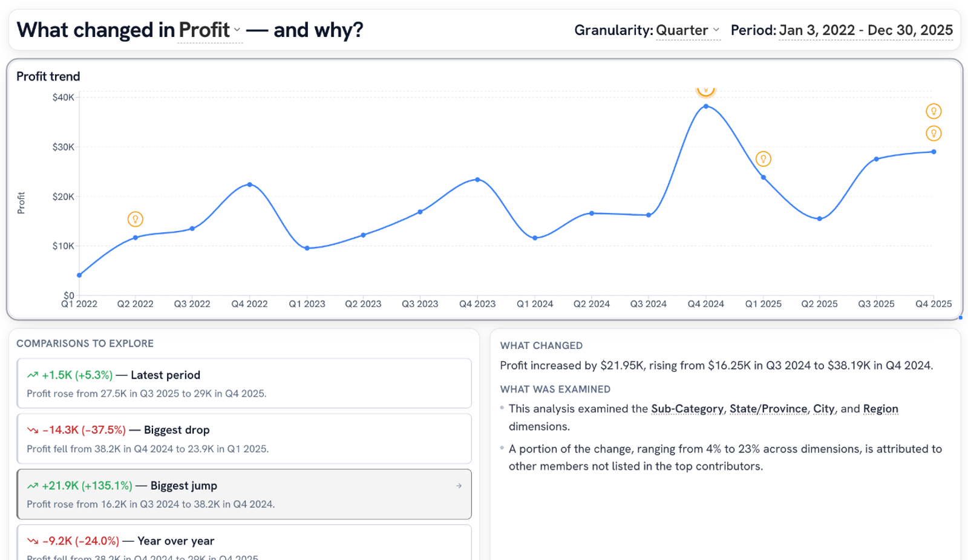
Task: Click the Profit trend heading
Action: tap(48, 76)
